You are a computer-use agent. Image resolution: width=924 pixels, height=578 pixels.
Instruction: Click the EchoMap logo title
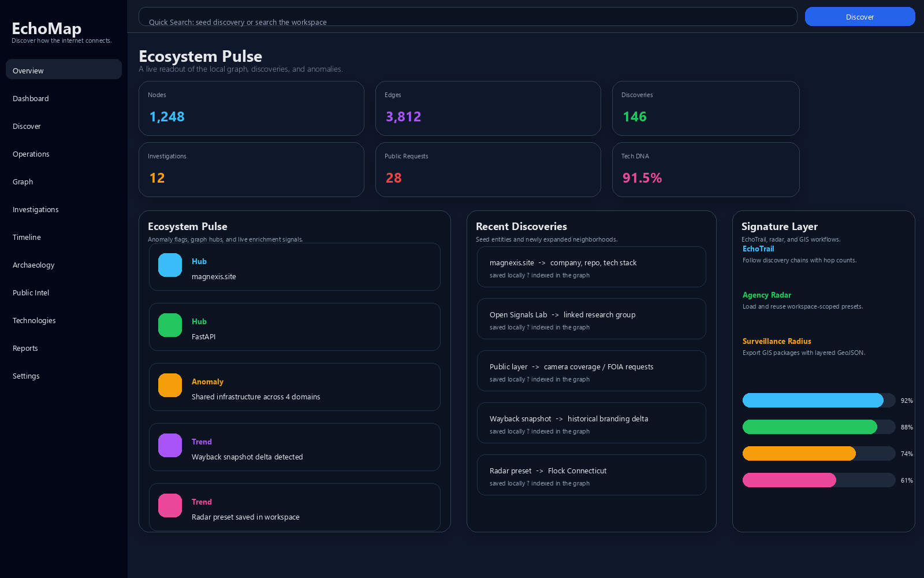tap(46, 28)
